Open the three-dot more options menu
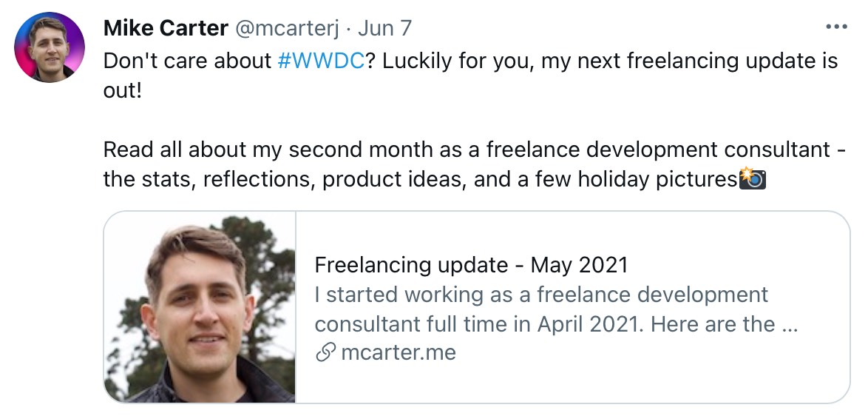This screenshot has height=416, width=868. click(x=835, y=27)
